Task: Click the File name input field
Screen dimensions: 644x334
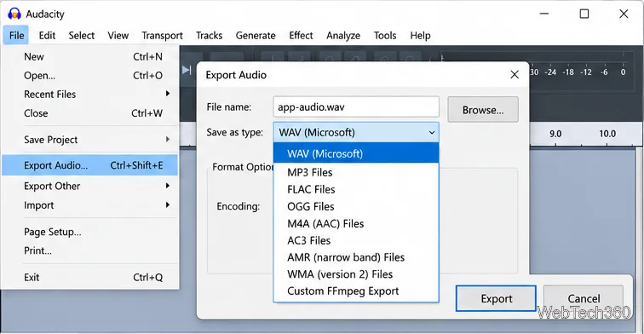Action: tap(356, 107)
